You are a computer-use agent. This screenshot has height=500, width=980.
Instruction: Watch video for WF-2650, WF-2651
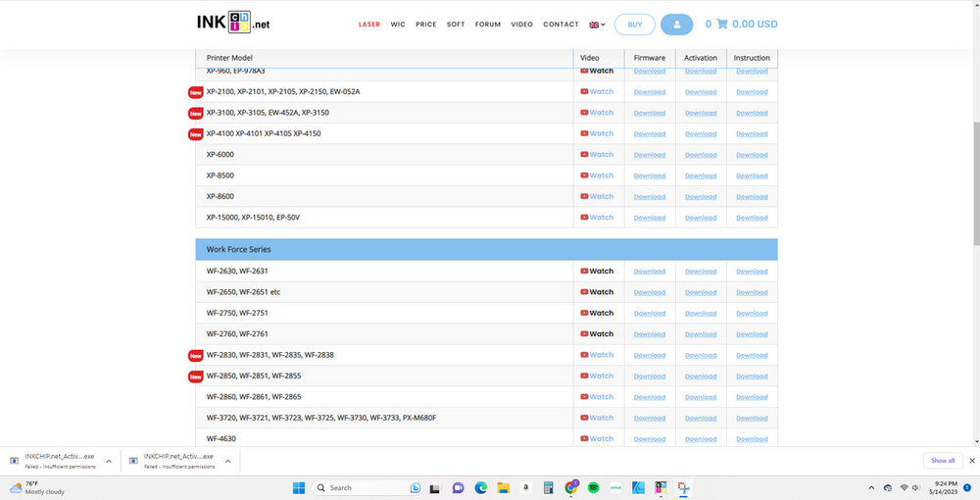point(597,292)
